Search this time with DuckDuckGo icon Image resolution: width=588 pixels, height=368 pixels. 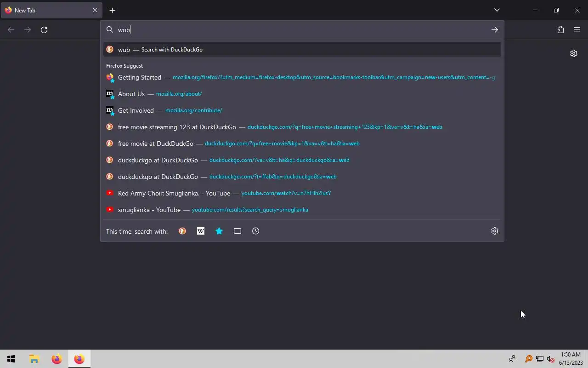182,231
